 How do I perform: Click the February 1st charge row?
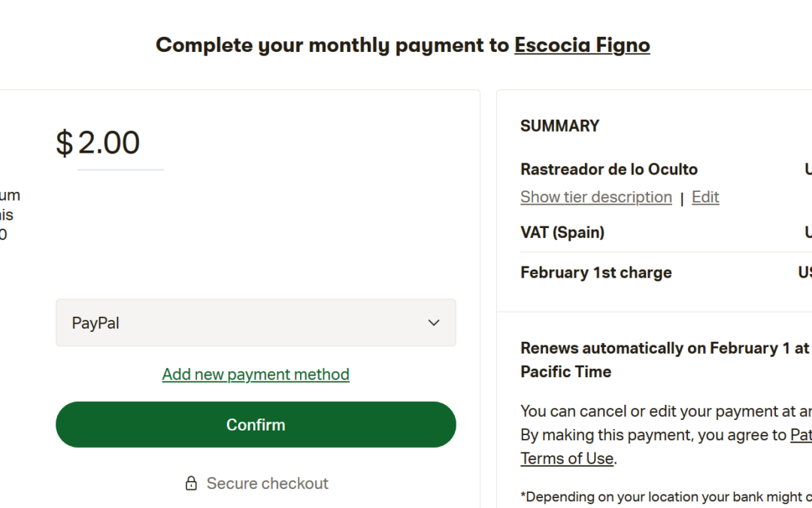click(595, 272)
